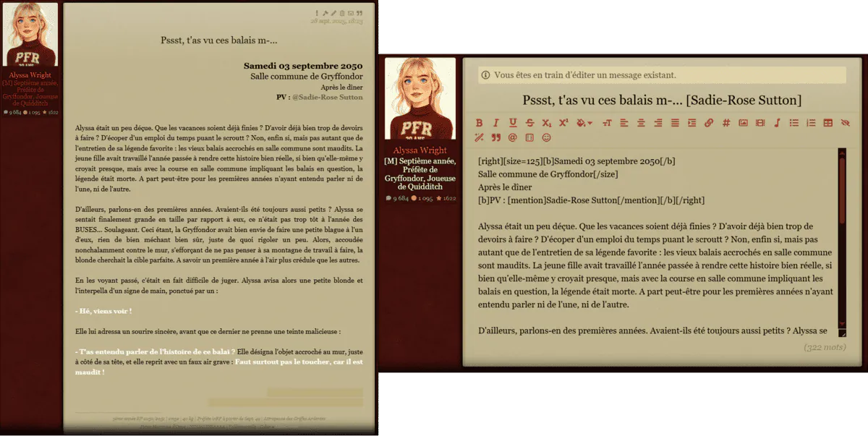Click the dialogue line "- Hé, viens voir !"
Image resolution: width=868 pixels, height=436 pixels.
(x=103, y=310)
